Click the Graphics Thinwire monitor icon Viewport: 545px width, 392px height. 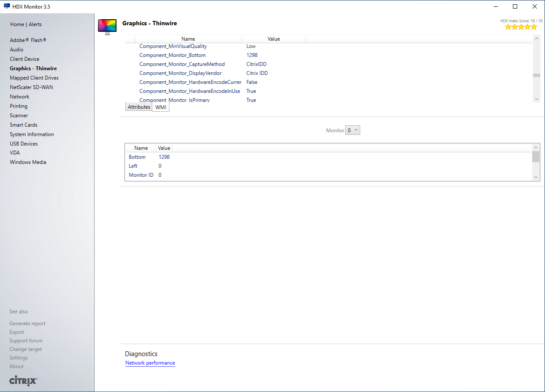pos(107,27)
